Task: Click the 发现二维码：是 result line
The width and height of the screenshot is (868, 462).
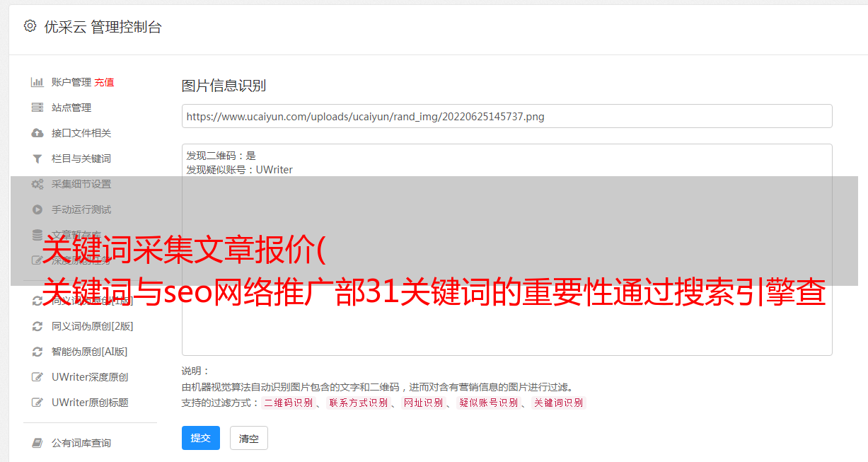Action: [221, 156]
